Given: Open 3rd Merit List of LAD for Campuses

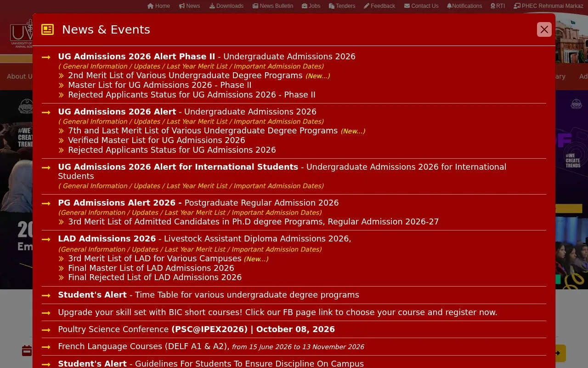Looking at the screenshot, I should click(154, 259).
